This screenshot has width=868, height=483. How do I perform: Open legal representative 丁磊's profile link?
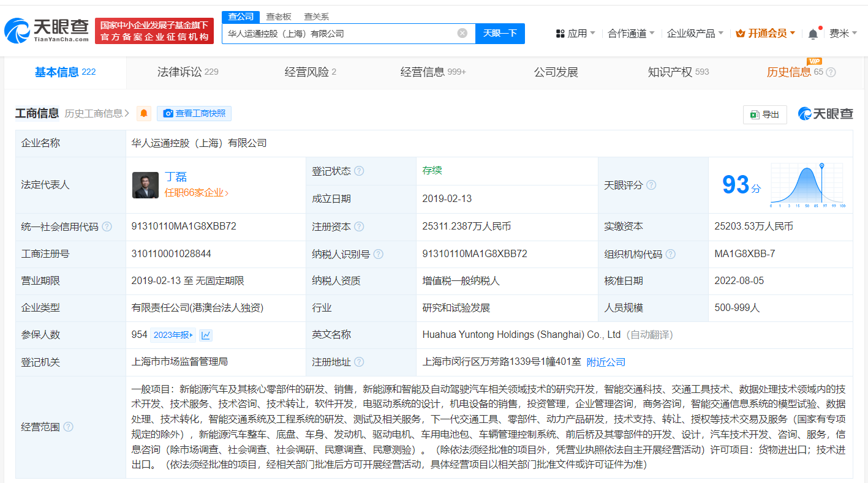pos(176,177)
